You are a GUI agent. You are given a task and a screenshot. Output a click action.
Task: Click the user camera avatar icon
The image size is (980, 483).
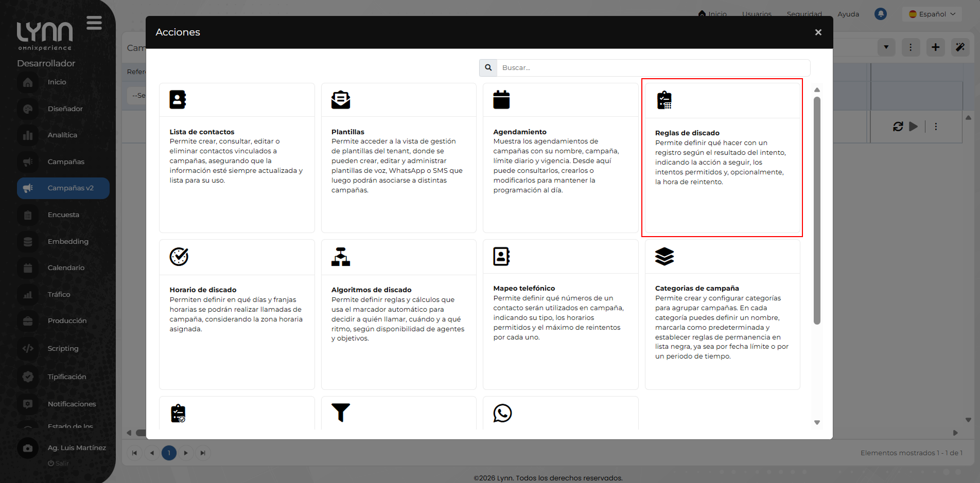[28, 448]
